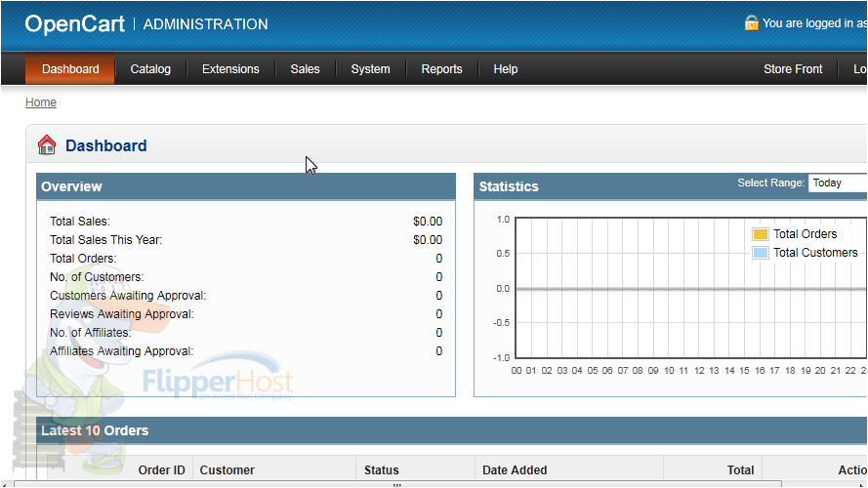This screenshot has width=868, height=488.
Task: Open the System menu
Action: [370, 69]
